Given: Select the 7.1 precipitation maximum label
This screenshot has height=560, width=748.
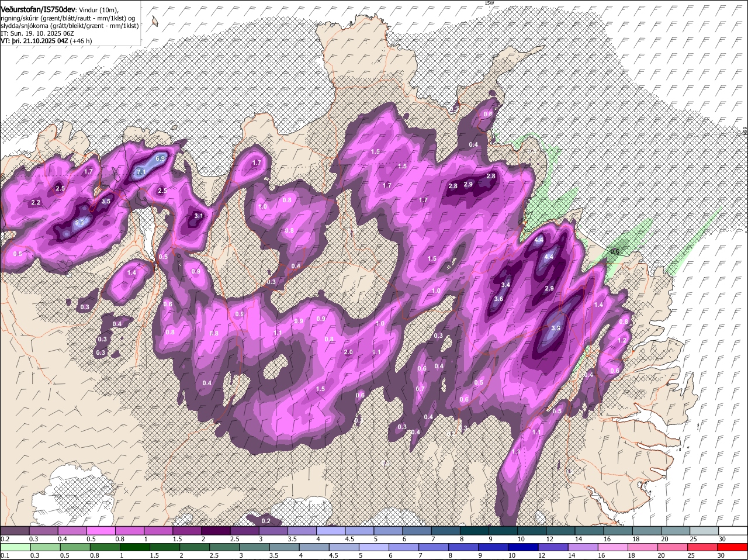Looking at the screenshot, I should [x=141, y=172].
